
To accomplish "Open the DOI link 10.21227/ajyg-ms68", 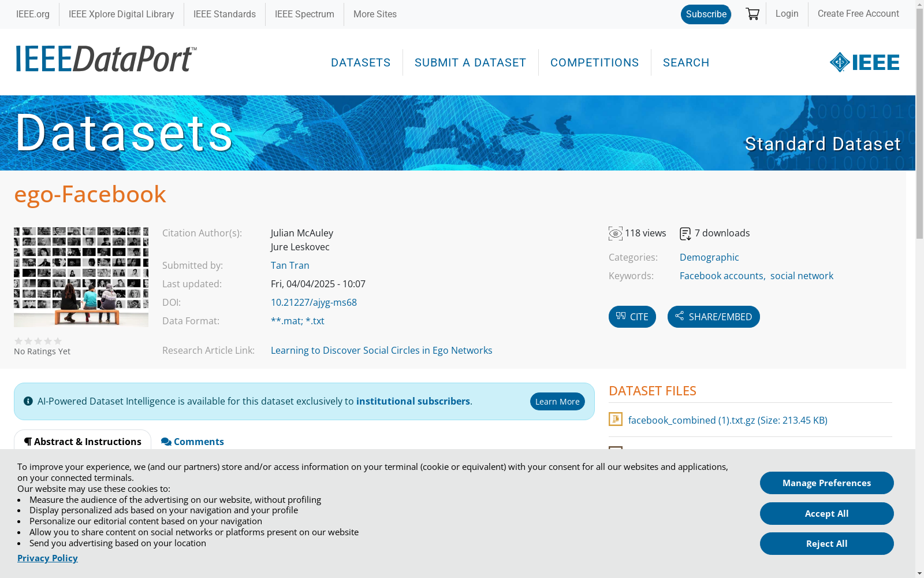I will (x=314, y=302).
